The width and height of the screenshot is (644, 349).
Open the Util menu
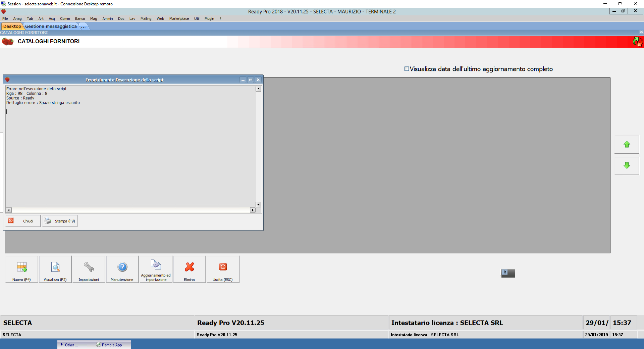click(x=197, y=18)
